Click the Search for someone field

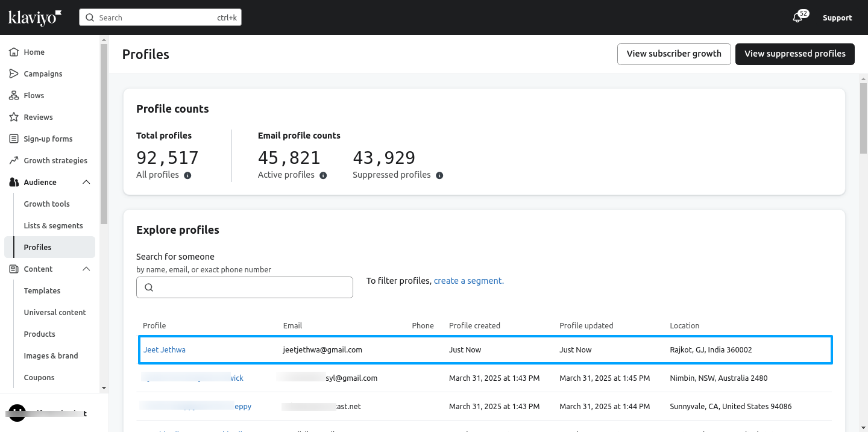click(x=245, y=287)
